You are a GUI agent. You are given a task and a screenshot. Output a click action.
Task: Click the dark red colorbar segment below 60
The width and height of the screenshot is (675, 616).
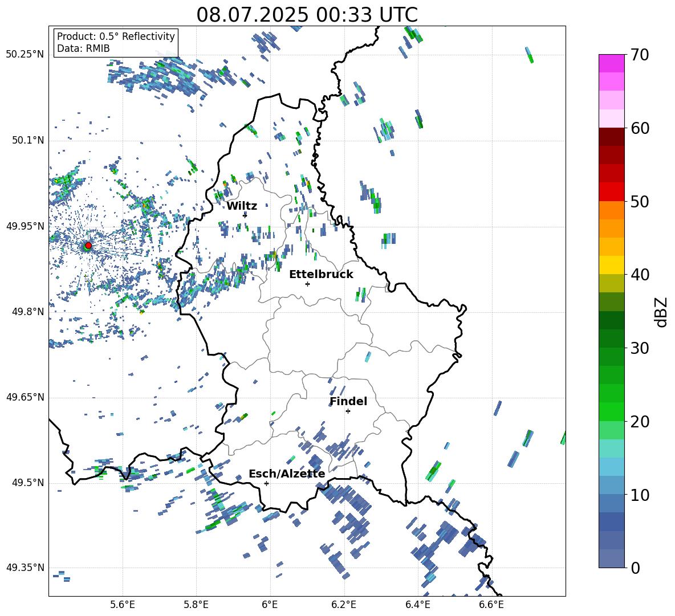click(611, 137)
